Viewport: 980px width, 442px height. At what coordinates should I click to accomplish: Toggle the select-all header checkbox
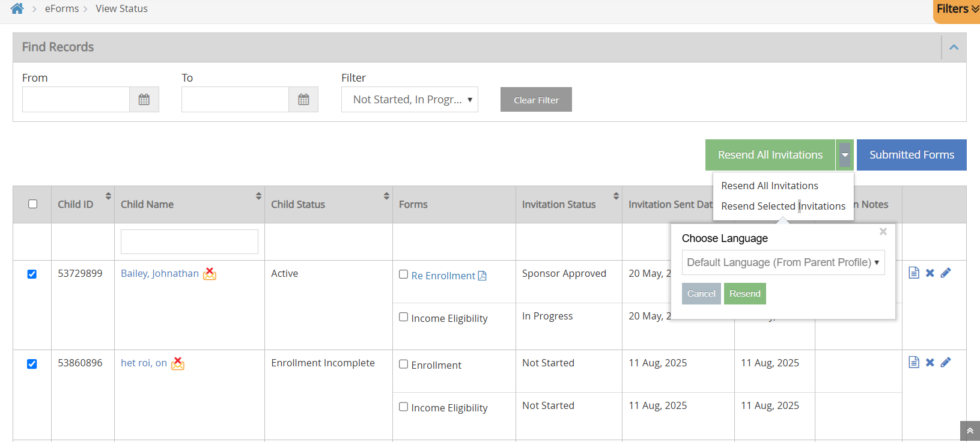point(32,204)
